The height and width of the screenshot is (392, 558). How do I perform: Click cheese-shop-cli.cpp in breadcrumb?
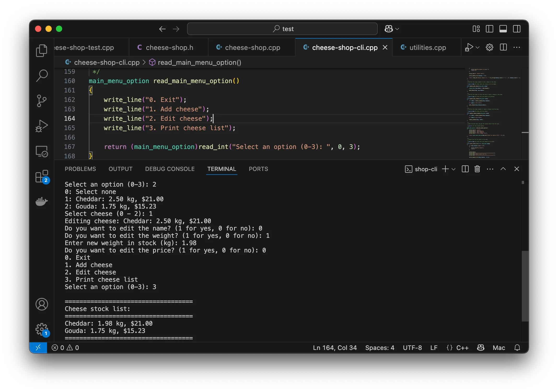click(107, 62)
